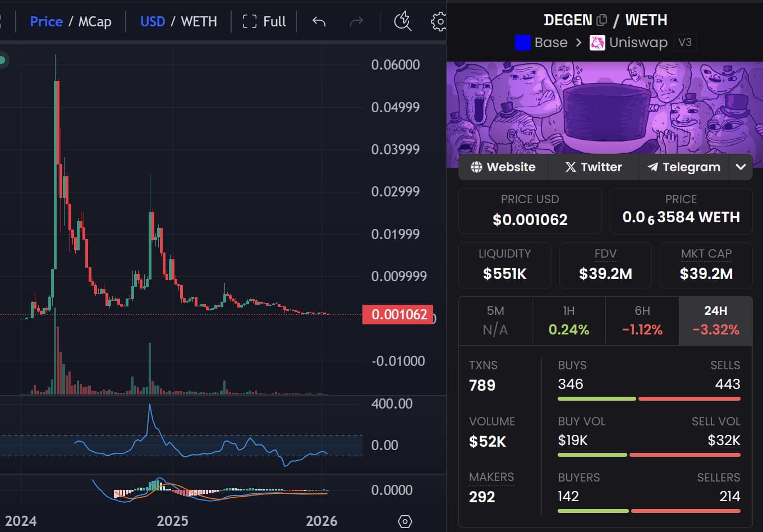
Task: Open the quick indicator lightning icon
Action: [x=402, y=22]
